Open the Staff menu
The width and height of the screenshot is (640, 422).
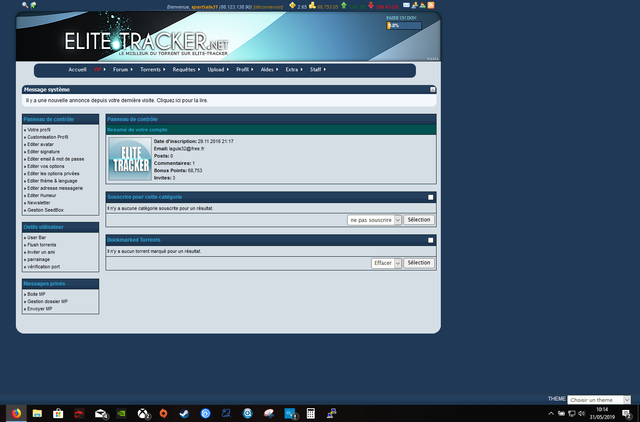pos(318,70)
